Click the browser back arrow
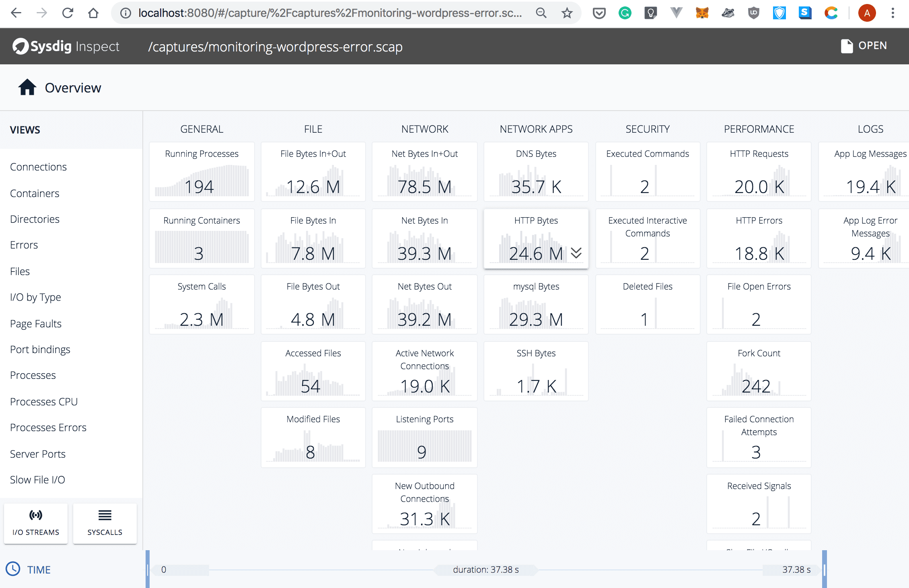This screenshot has width=909, height=588. click(16, 13)
